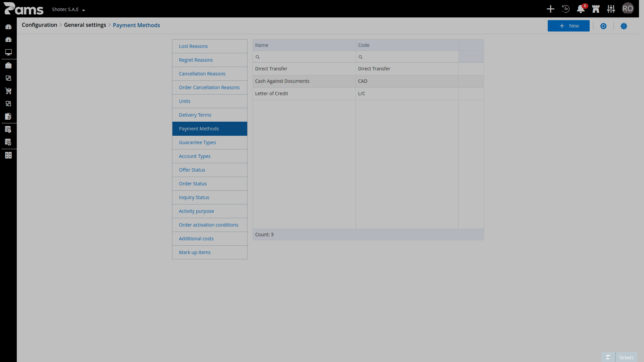
Task: Open the Account Types settings tab
Action: (x=210, y=156)
